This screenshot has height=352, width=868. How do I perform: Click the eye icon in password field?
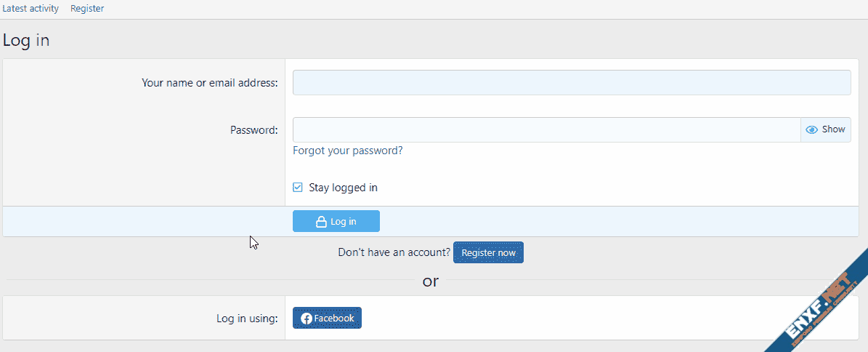click(x=812, y=129)
